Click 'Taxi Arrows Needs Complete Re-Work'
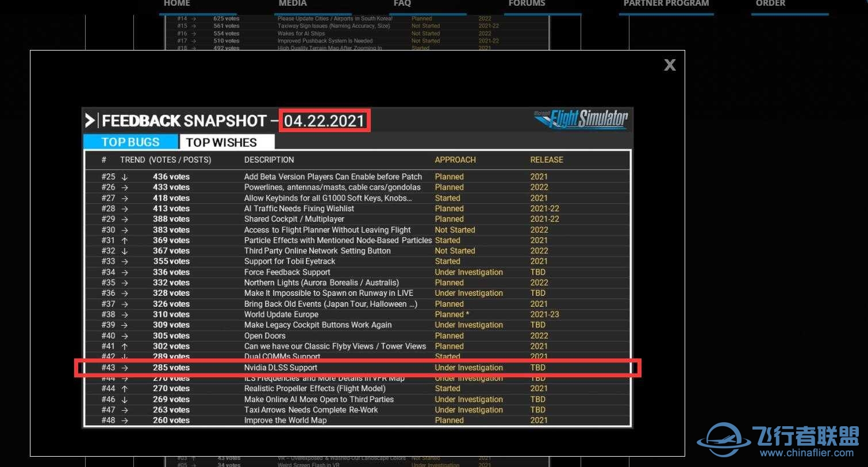The width and height of the screenshot is (868, 467). point(311,410)
